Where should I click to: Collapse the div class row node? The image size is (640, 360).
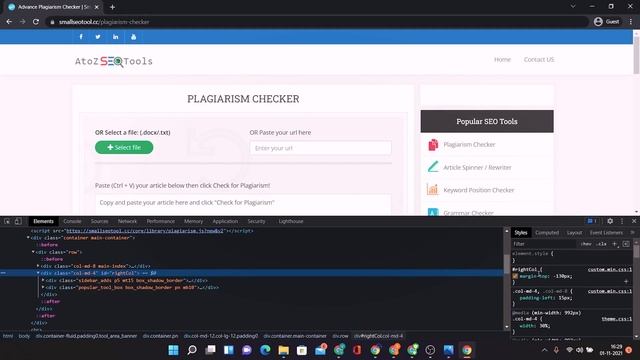point(33,252)
